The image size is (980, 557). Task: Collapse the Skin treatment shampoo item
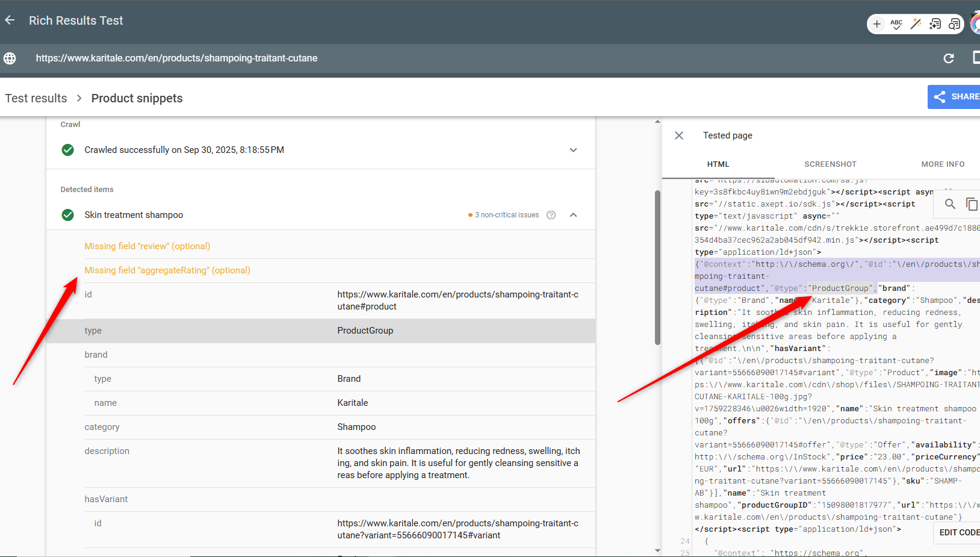click(x=574, y=215)
